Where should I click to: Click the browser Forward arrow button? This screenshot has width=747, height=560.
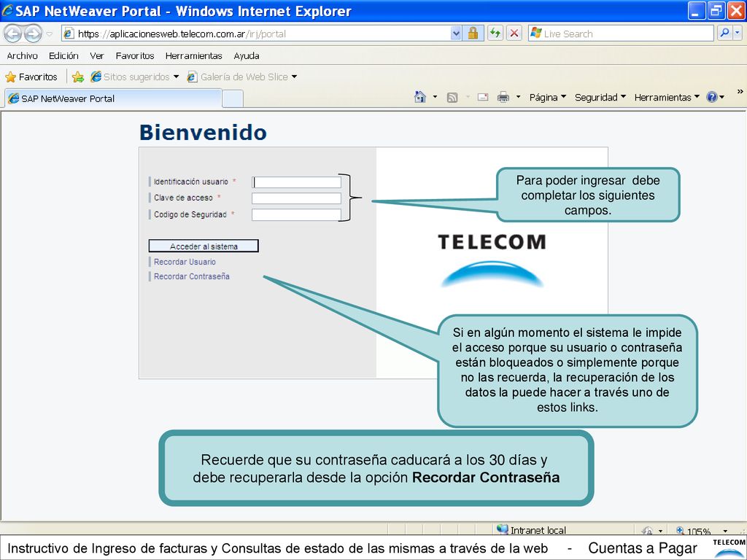33,34
